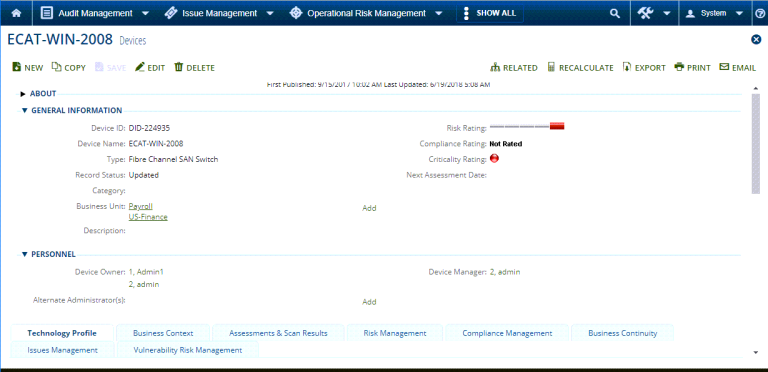Show RELATED records

(x=514, y=68)
